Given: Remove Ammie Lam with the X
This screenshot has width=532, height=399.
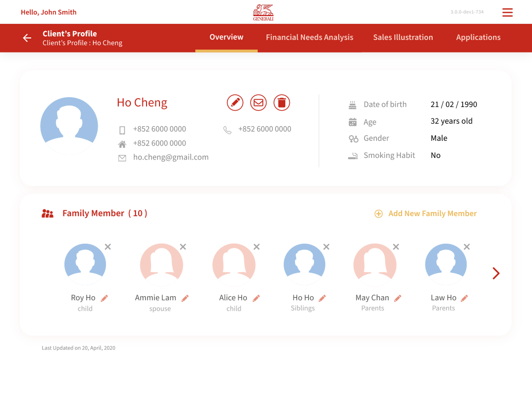Looking at the screenshot, I should (x=183, y=247).
